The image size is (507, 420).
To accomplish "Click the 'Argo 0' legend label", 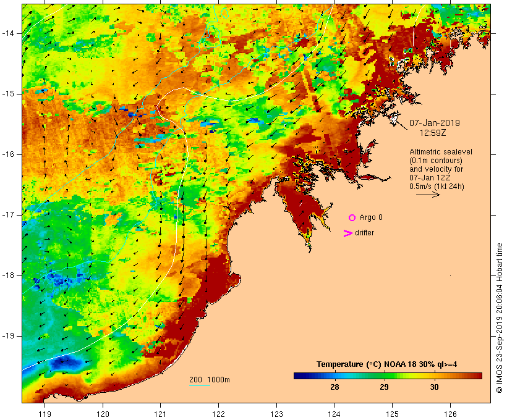I will tap(371, 217).
